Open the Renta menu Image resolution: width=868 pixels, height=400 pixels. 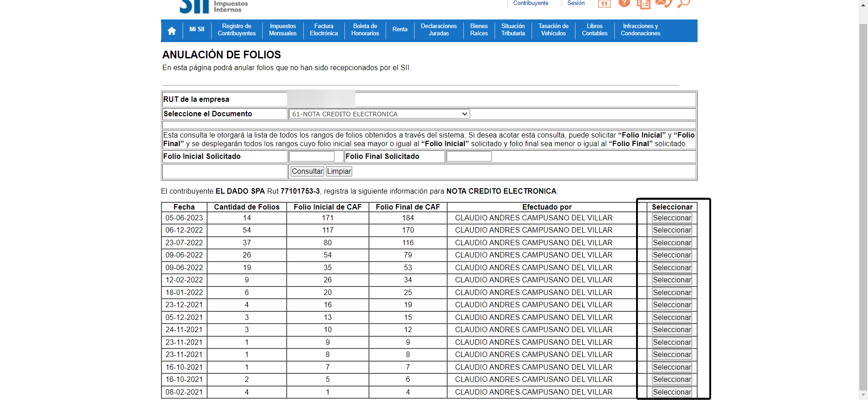[x=400, y=29]
